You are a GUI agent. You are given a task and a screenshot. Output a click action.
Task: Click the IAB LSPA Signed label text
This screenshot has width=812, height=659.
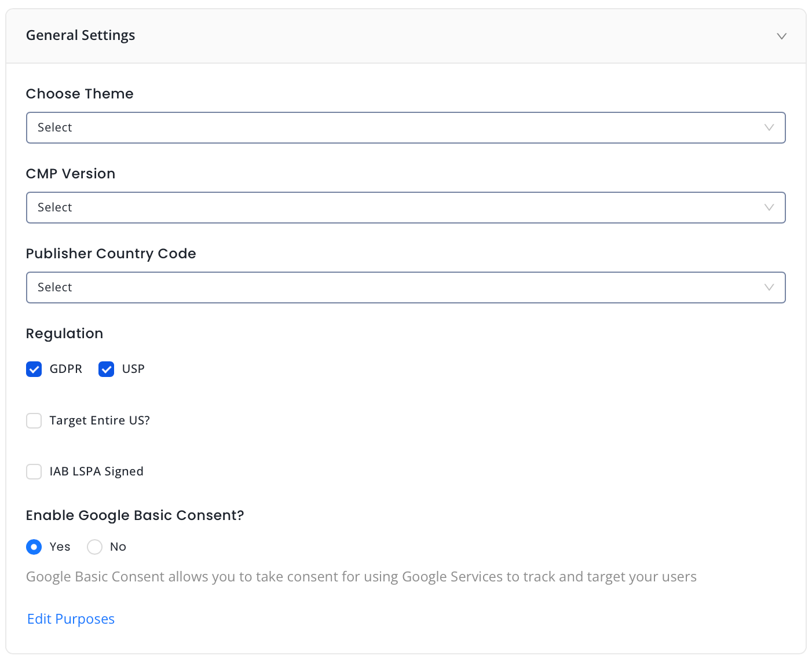point(96,471)
